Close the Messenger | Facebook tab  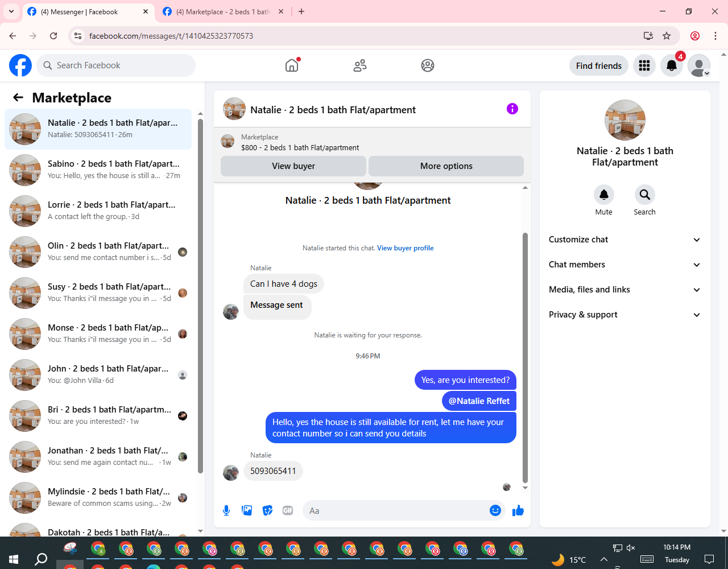(146, 11)
